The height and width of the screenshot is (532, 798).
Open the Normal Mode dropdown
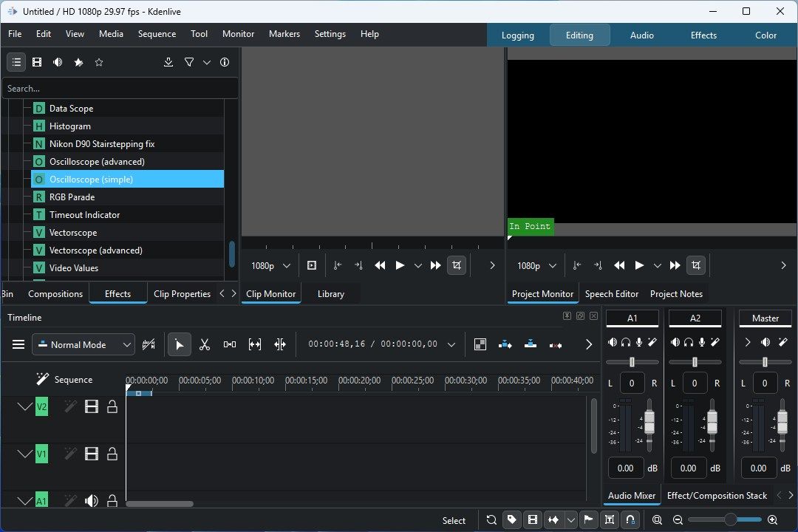(83, 344)
